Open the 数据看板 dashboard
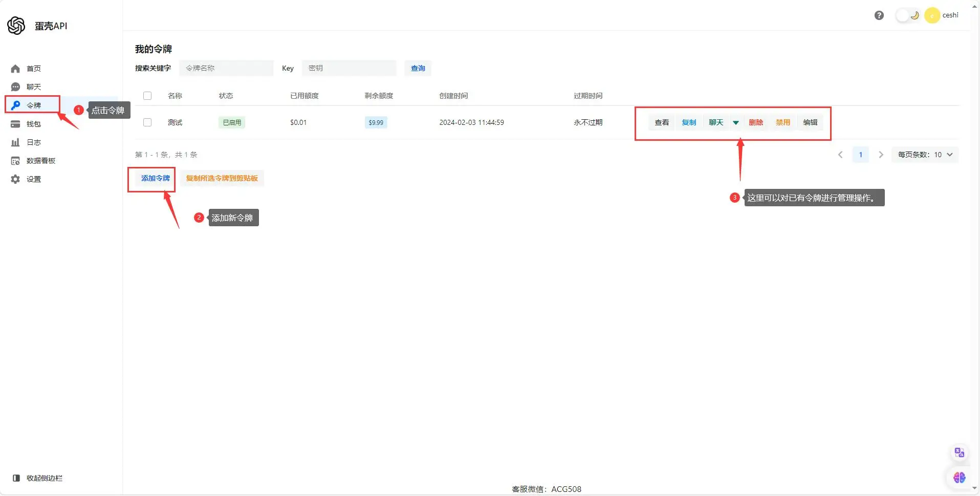The height and width of the screenshot is (496, 980). 40,160
